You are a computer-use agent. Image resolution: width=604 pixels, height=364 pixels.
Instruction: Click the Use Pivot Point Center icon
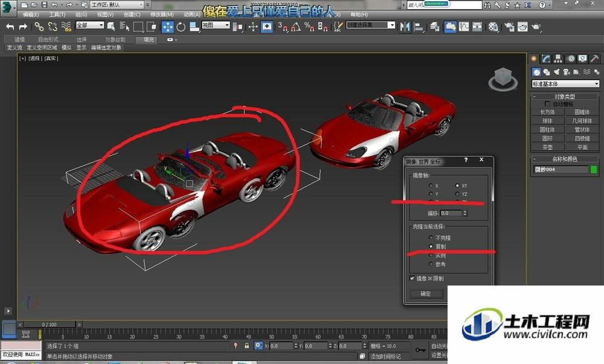pyautogui.click(x=237, y=27)
